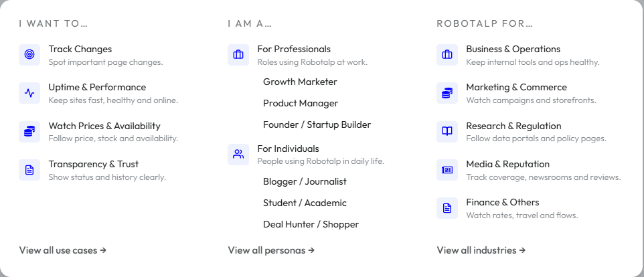Open the Growth Marketer persona page
The width and height of the screenshot is (644, 277).
[x=300, y=82]
